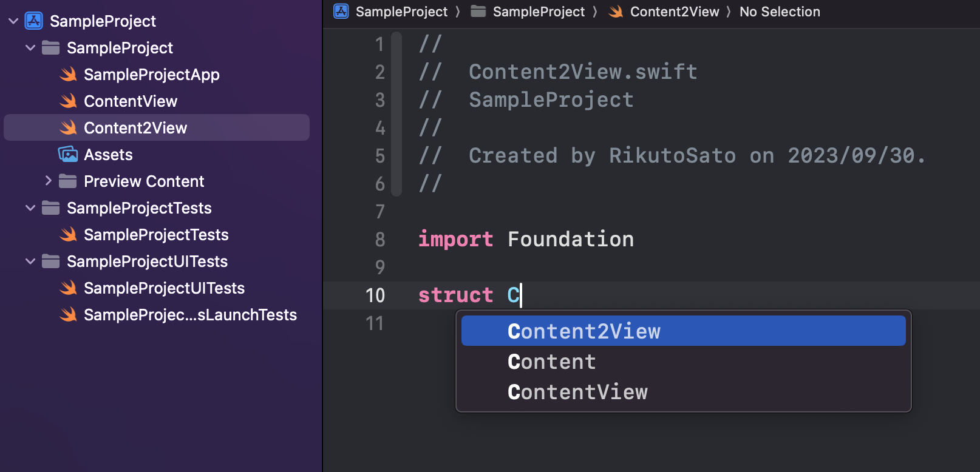Viewport: 980px width, 472px height.
Task: Open the SampleProjectUITestsLaunchTests file
Action: 190,315
